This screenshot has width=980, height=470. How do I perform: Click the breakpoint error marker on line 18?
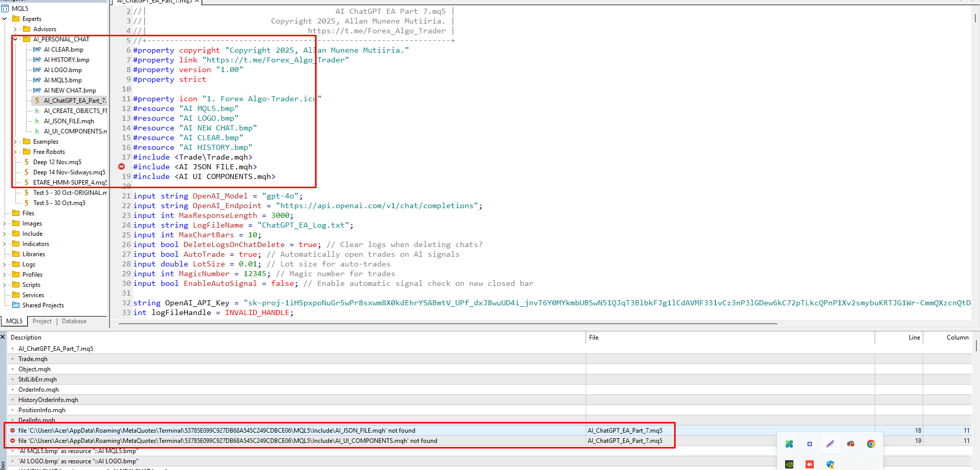(x=122, y=167)
